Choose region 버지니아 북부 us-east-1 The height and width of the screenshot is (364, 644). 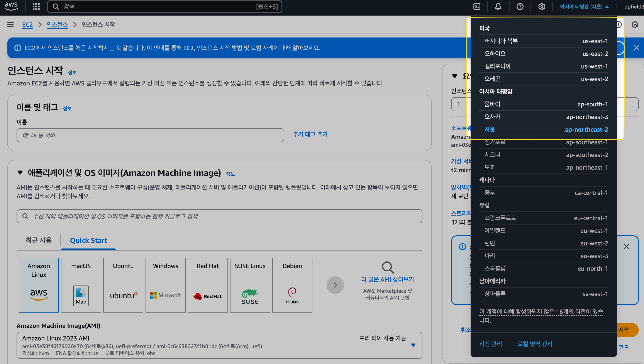pos(544,41)
